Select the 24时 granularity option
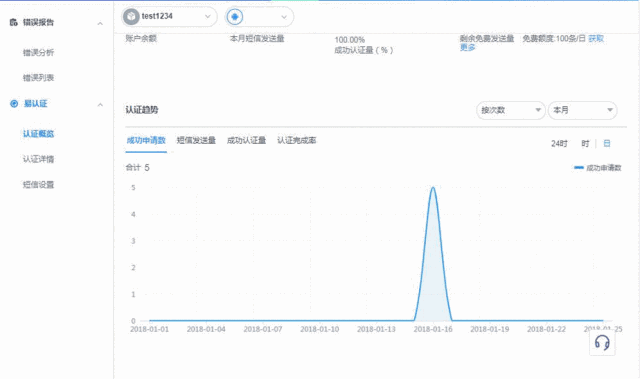 tap(559, 144)
